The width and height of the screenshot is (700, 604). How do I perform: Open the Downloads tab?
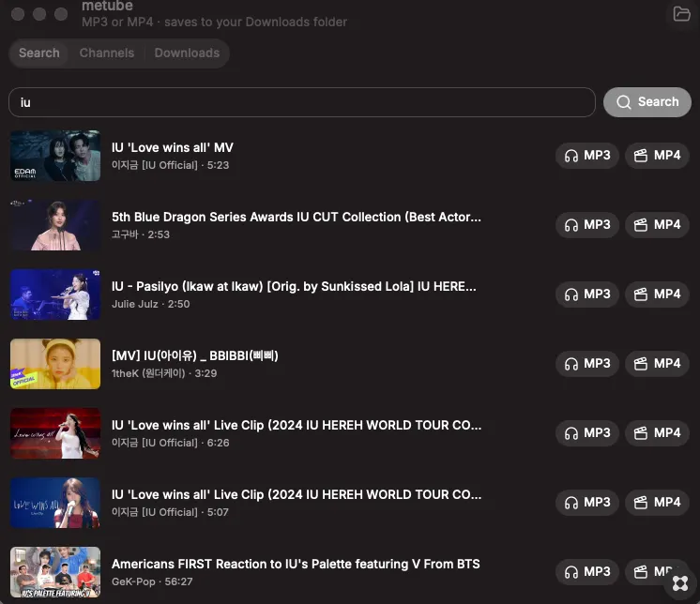187,53
